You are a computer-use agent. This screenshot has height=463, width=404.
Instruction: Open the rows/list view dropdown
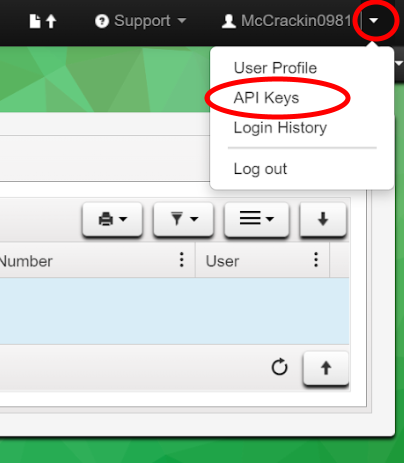tap(257, 219)
